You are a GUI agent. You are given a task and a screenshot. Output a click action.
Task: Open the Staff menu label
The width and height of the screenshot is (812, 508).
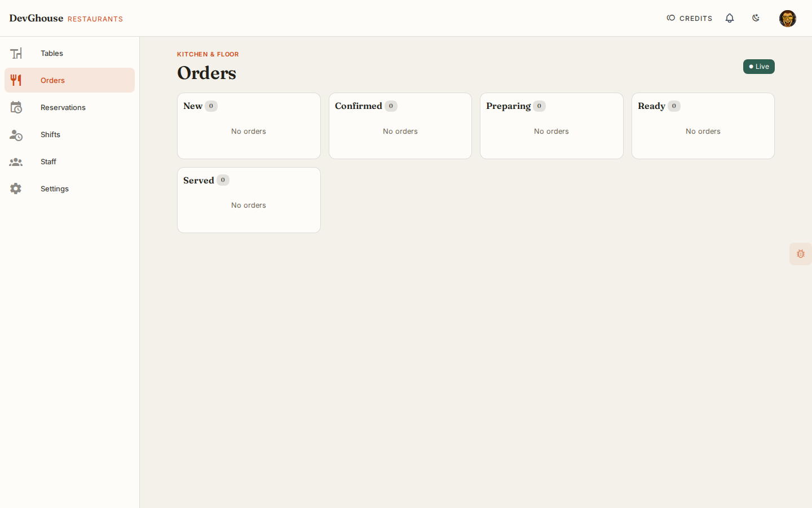pos(48,161)
